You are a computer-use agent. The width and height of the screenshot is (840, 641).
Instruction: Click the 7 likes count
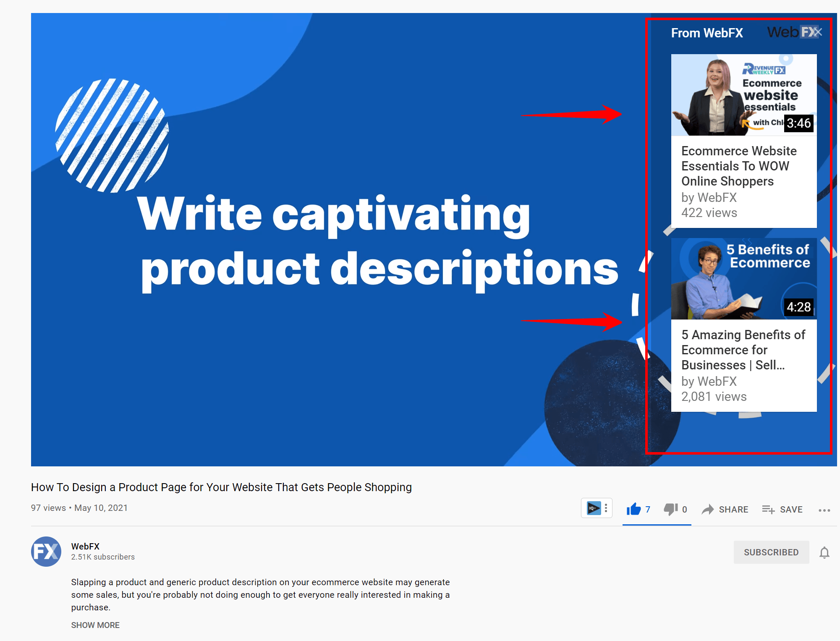(648, 509)
